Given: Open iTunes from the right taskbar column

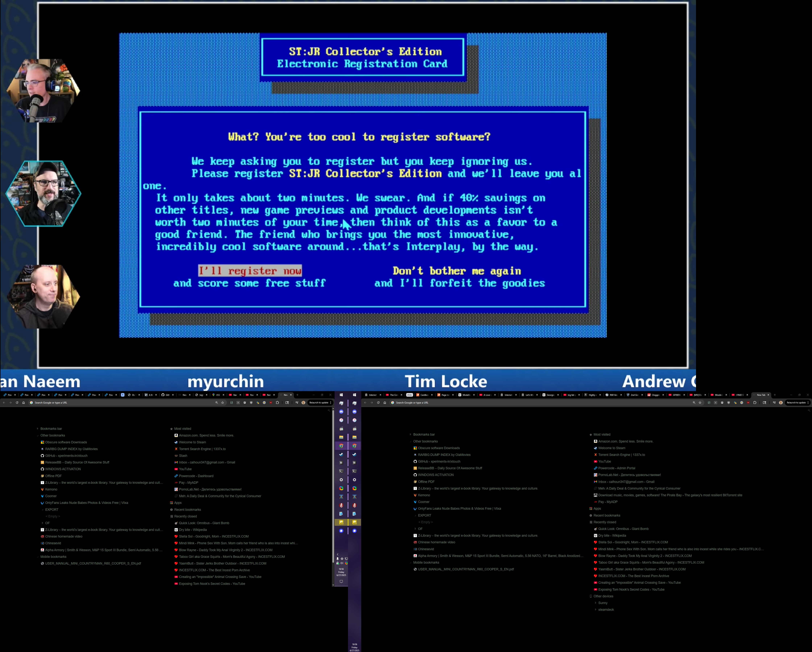Looking at the screenshot, I should click(x=354, y=420).
